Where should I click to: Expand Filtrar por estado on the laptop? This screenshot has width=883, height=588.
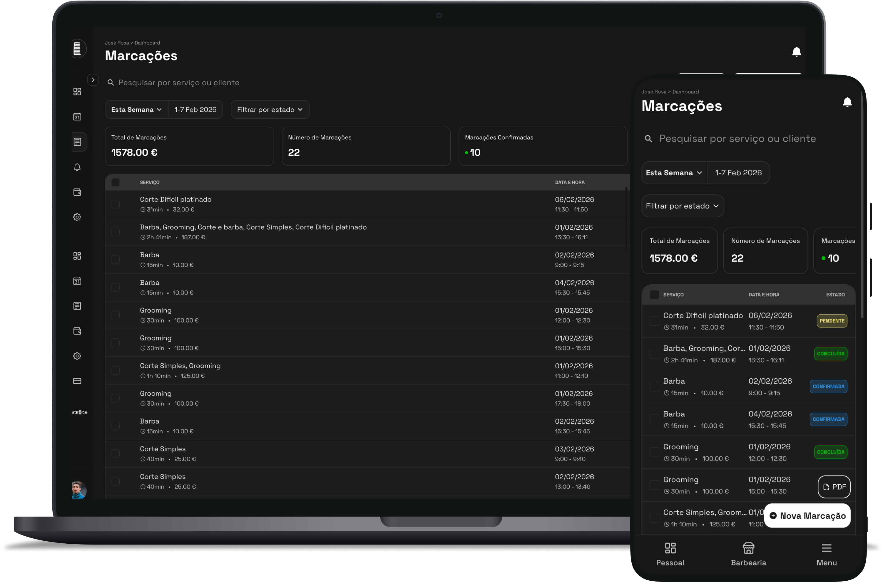[270, 110]
